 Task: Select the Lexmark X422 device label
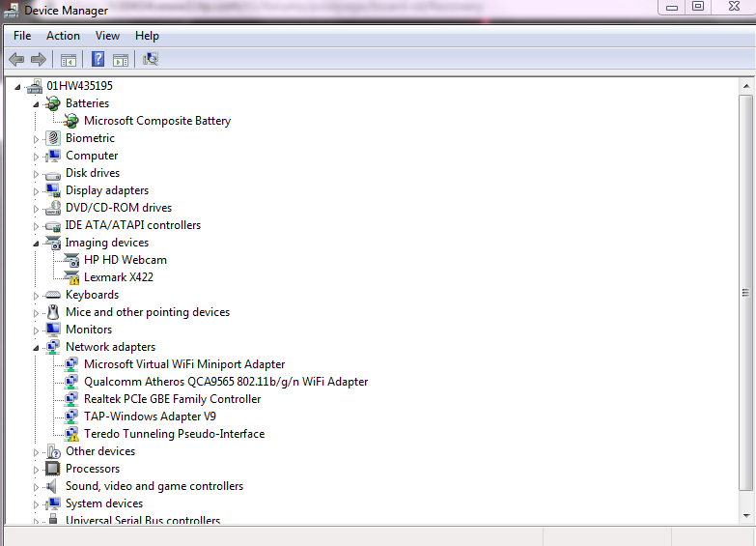[x=119, y=277]
